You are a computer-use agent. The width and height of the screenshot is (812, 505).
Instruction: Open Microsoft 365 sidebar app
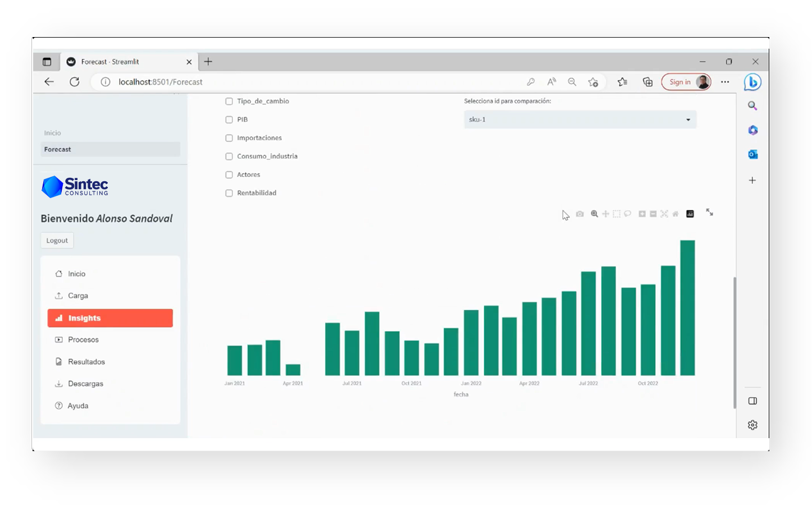(x=752, y=130)
